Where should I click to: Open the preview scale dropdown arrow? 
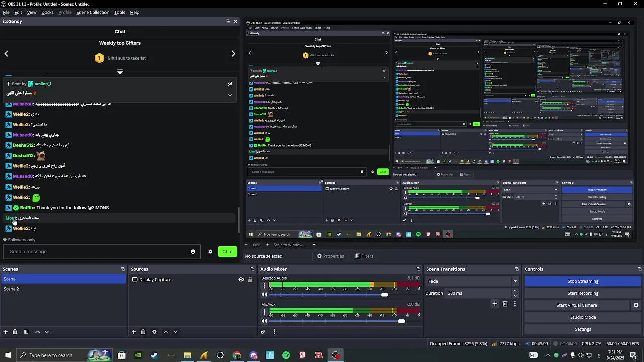click(314, 245)
